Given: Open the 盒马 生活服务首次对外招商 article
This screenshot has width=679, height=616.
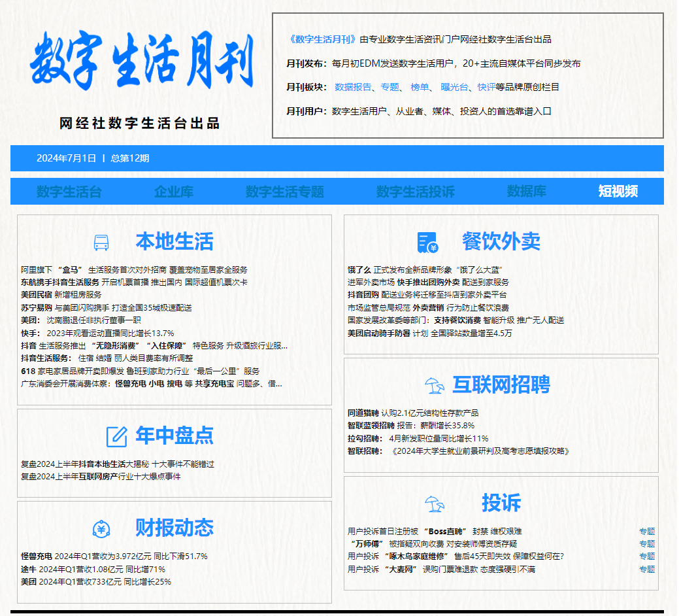Looking at the screenshot, I should pyautogui.click(x=134, y=270).
